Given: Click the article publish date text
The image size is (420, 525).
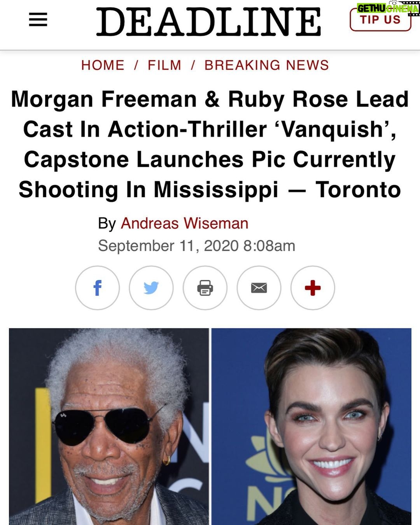Looking at the screenshot, I should (x=196, y=246).
